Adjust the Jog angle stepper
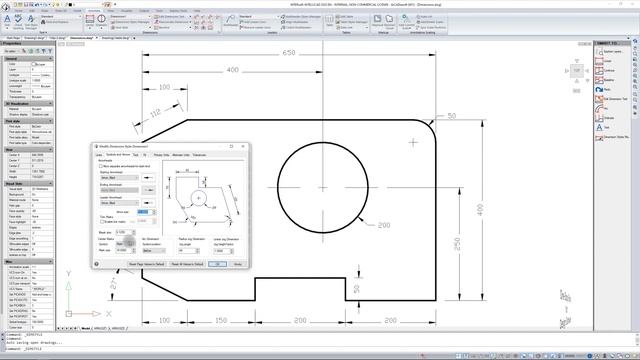 tap(198, 251)
